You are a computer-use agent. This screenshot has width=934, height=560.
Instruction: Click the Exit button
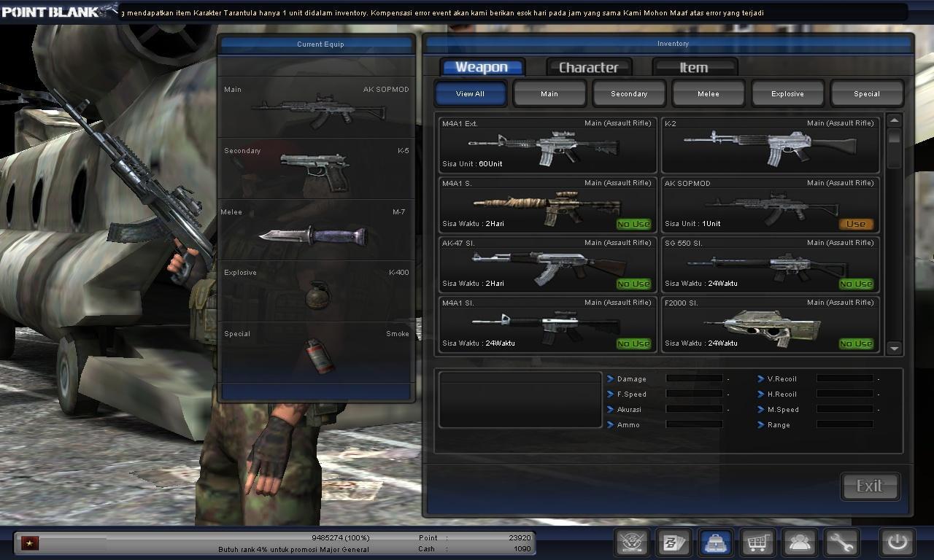pyautogui.click(x=870, y=486)
